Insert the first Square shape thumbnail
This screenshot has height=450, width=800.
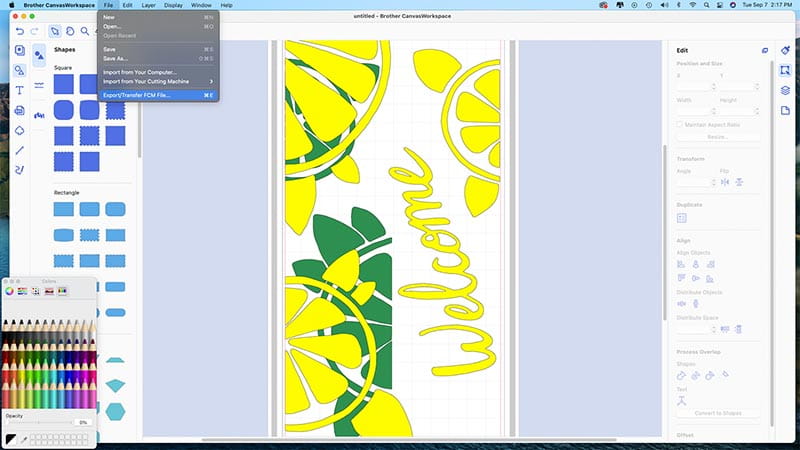pos(64,84)
